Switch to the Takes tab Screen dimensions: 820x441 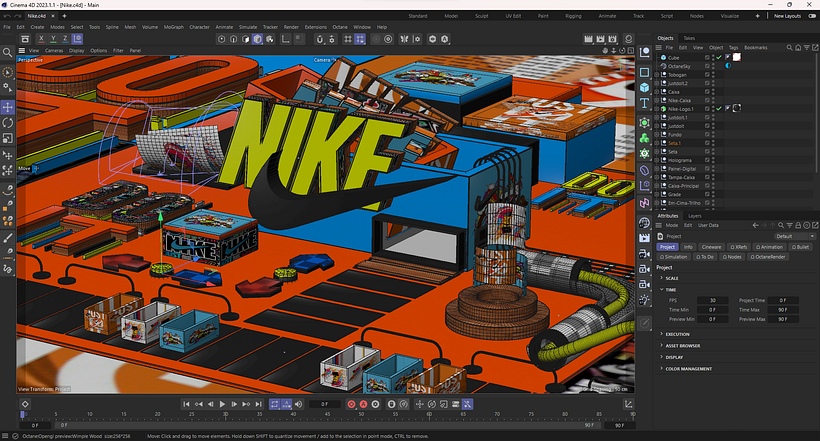(689, 37)
